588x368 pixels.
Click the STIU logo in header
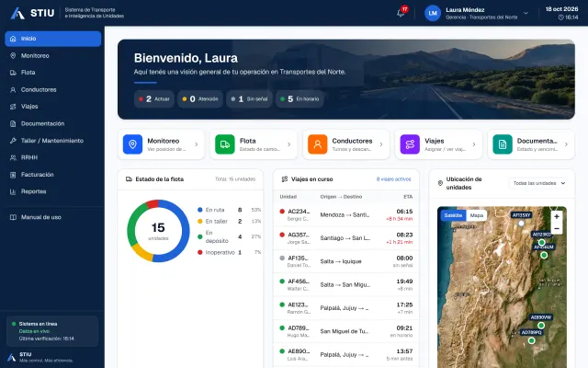click(33, 13)
